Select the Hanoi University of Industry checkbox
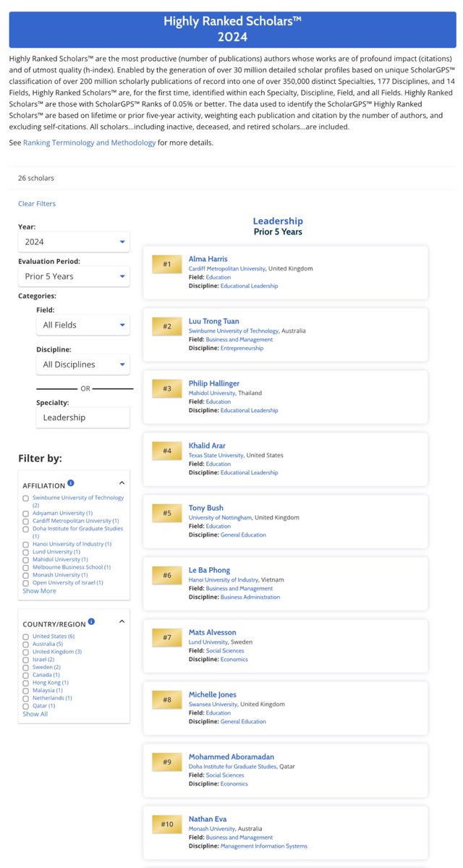 coord(26,544)
